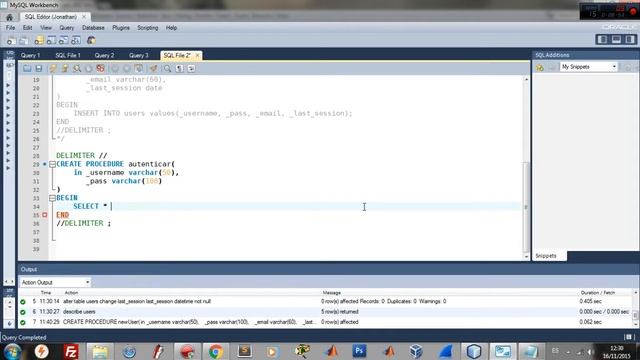Beautify the SQL script with broom icon

153,69
